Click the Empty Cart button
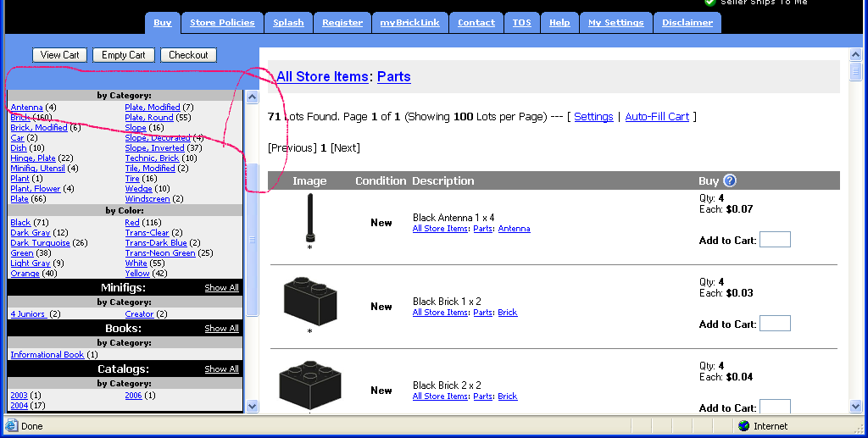This screenshot has width=868, height=438. coord(124,55)
